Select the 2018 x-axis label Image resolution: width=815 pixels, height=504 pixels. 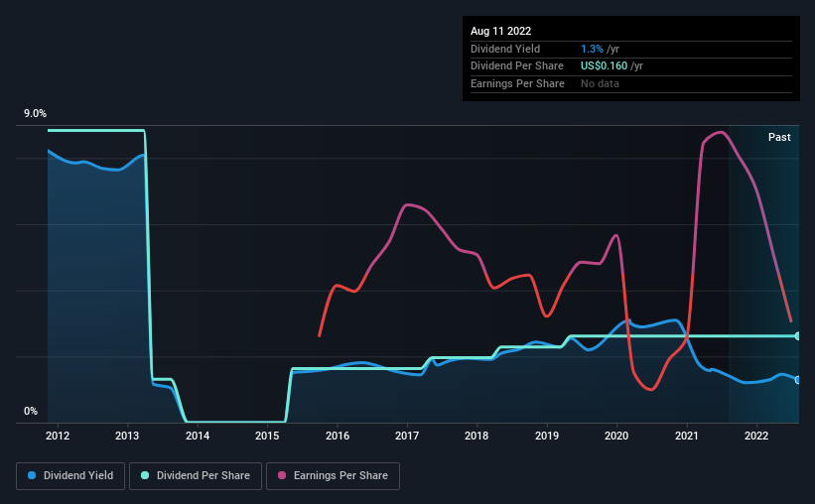point(476,436)
